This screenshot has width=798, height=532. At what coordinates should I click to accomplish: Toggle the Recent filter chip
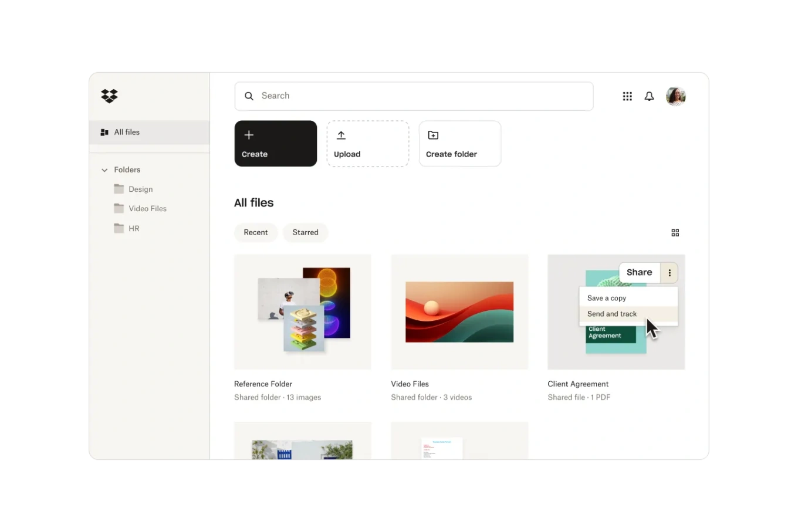255,232
